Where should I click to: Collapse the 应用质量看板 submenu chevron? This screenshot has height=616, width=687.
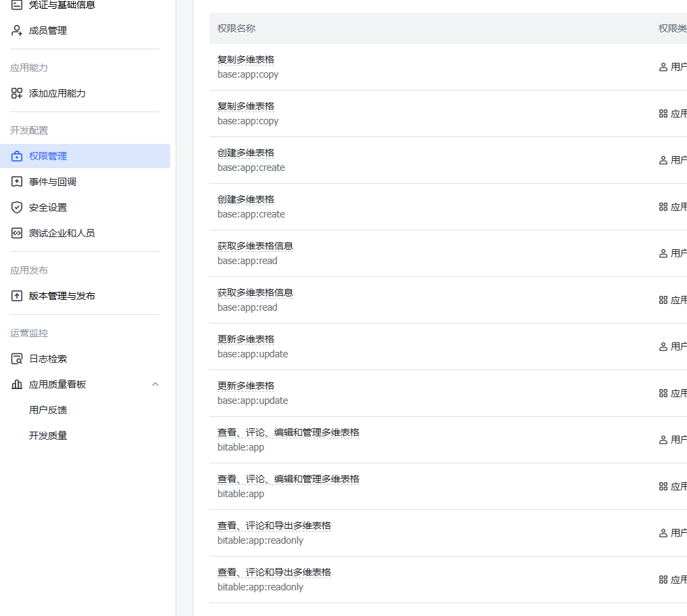(155, 384)
